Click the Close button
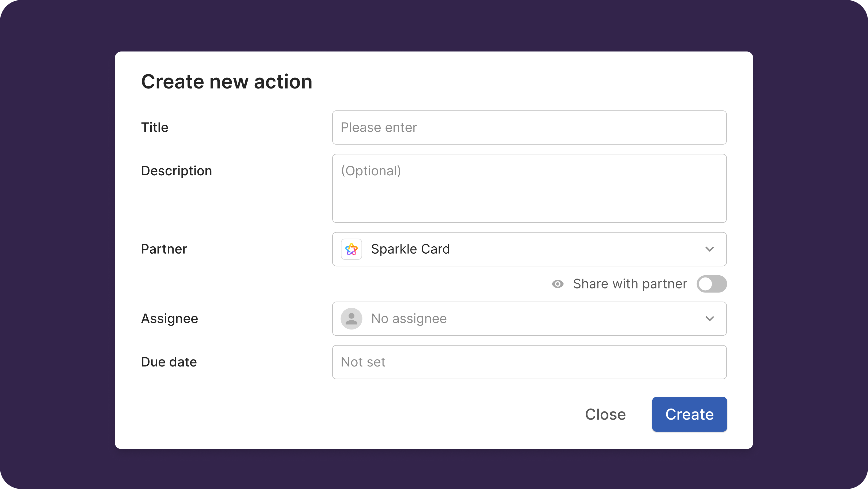 click(605, 414)
